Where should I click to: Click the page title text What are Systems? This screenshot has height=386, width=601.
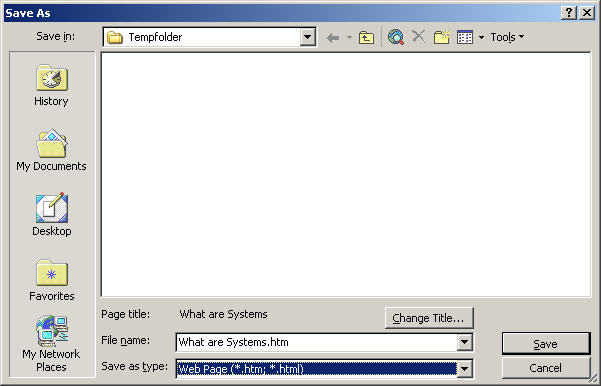223,314
